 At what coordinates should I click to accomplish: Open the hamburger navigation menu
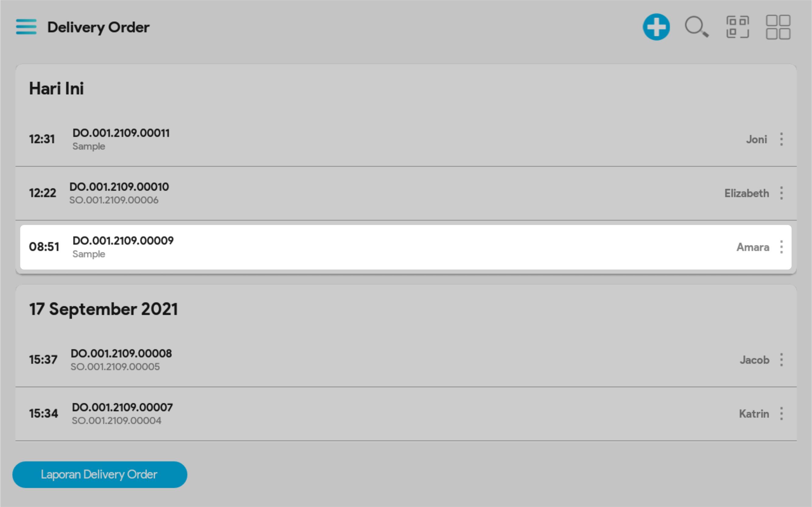pyautogui.click(x=26, y=27)
